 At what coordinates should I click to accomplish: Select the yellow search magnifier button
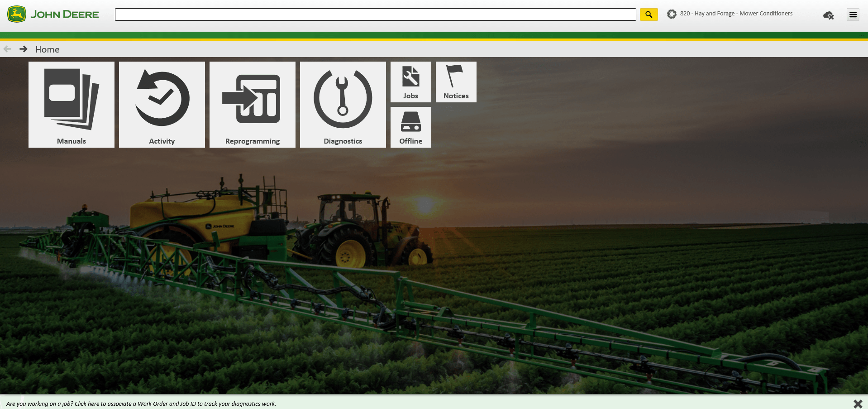(649, 14)
